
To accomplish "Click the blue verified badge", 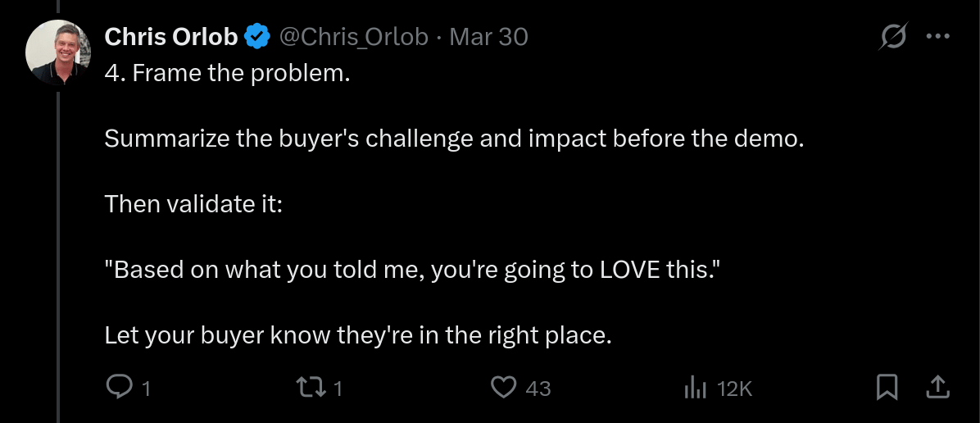I will (259, 37).
